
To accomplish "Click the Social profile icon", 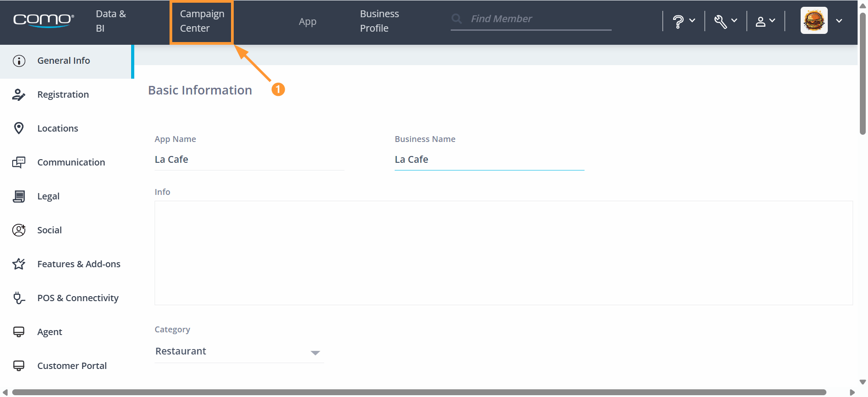I will click(19, 230).
